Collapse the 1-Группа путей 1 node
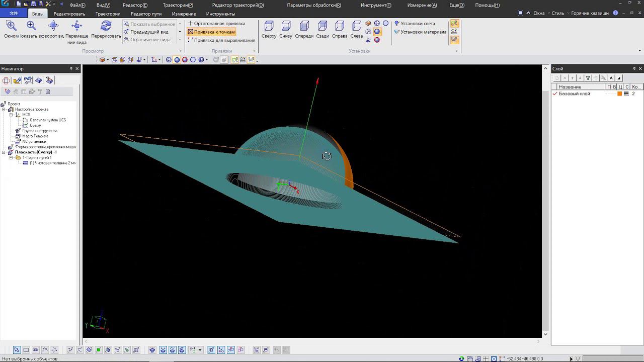This screenshot has width=644, height=362. pyautogui.click(x=11, y=158)
